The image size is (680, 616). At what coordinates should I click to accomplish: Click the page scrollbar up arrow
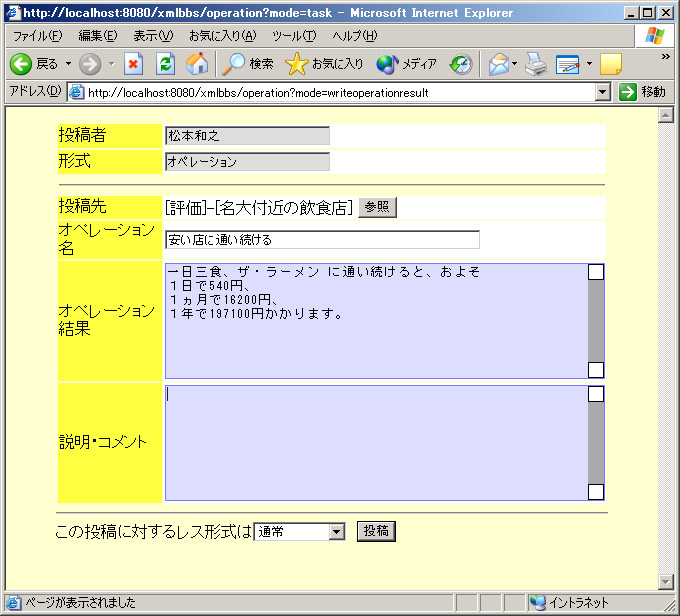(x=665, y=115)
